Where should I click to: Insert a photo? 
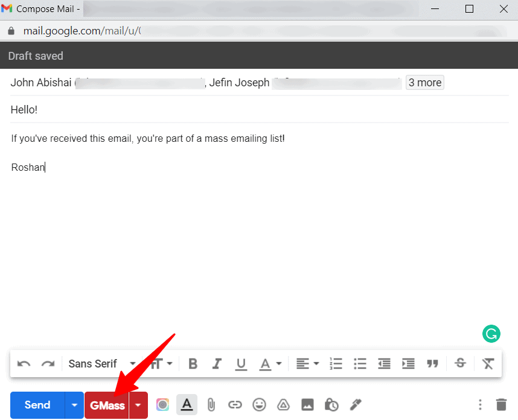pos(307,405)
